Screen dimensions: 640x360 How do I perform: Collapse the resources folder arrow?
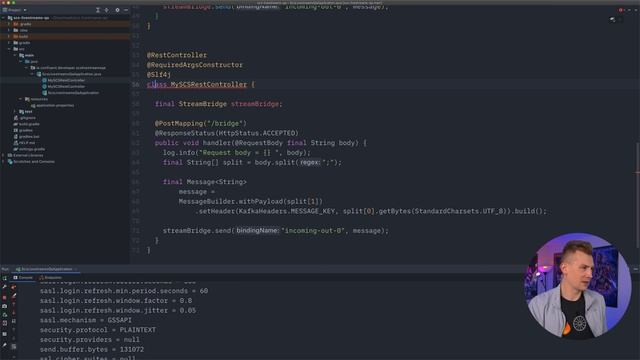(20, 99)
